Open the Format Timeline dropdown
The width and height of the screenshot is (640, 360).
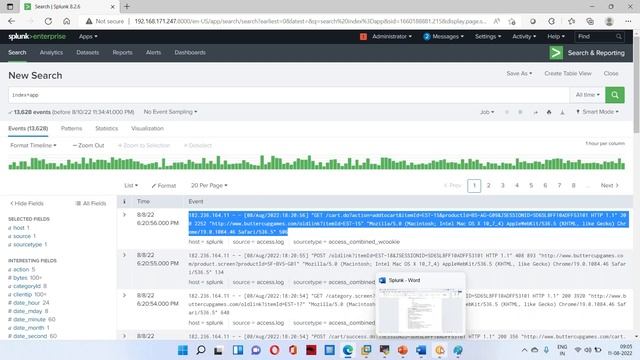(x=33, y=145)
